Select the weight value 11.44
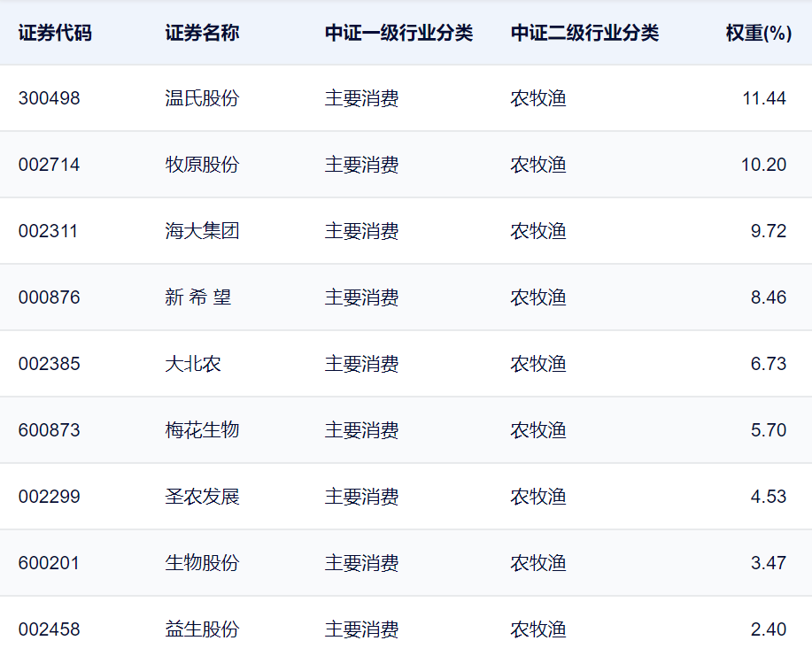Image resolution: width=812 pixels, height=656 pixels. coord(764,98)
